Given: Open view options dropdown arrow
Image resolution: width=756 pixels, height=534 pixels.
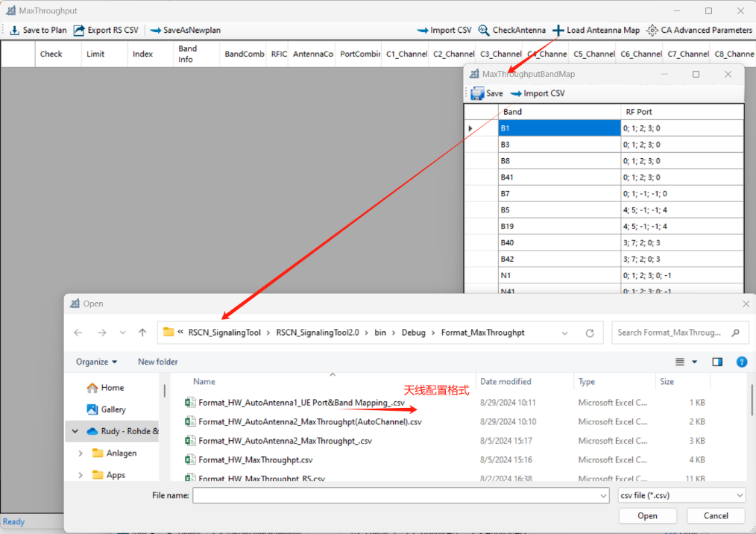Looking at the screenshot, I should (694, 361).
